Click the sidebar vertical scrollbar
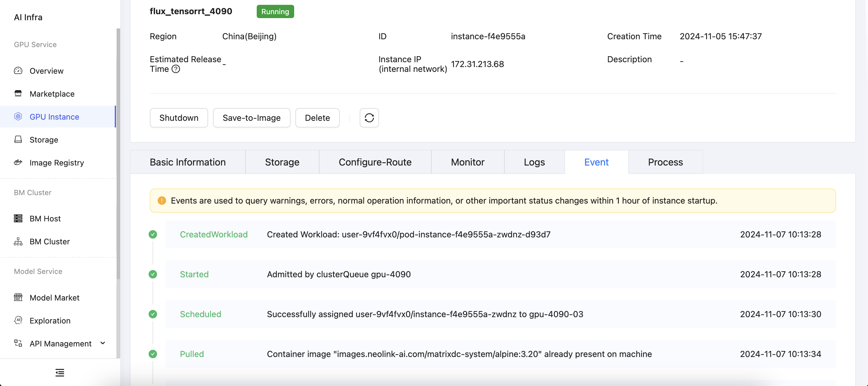This screenshot has width=868, height=386. [118, 154]
